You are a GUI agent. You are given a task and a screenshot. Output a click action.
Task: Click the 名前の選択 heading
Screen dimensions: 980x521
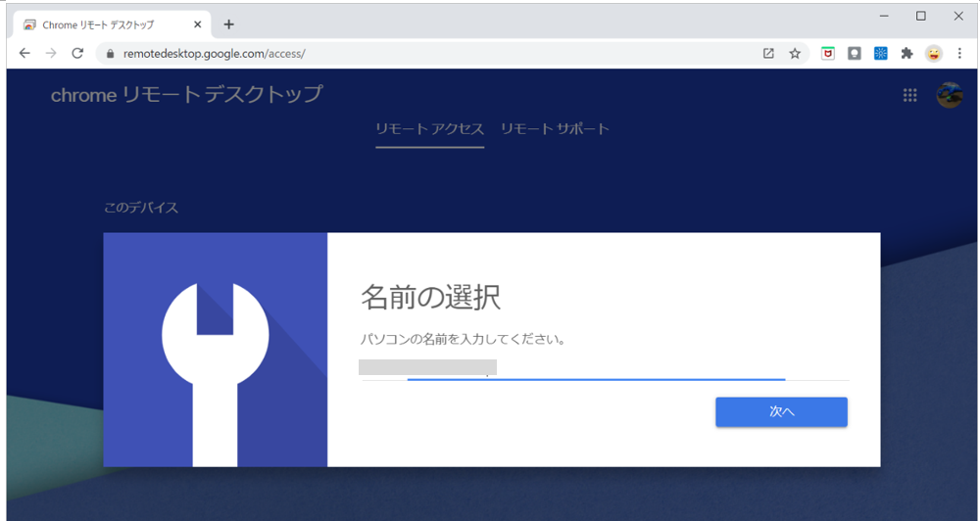coord(430,298)
